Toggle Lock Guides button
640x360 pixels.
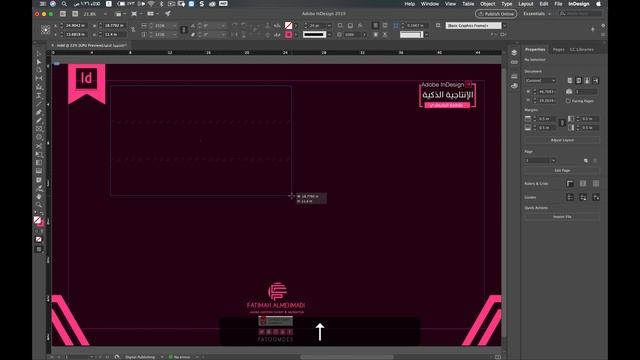(x=583, y=198)
